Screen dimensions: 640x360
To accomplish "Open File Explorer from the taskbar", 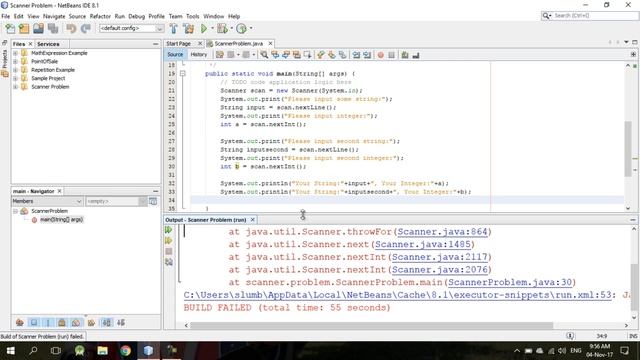I will tap(102, 351).
